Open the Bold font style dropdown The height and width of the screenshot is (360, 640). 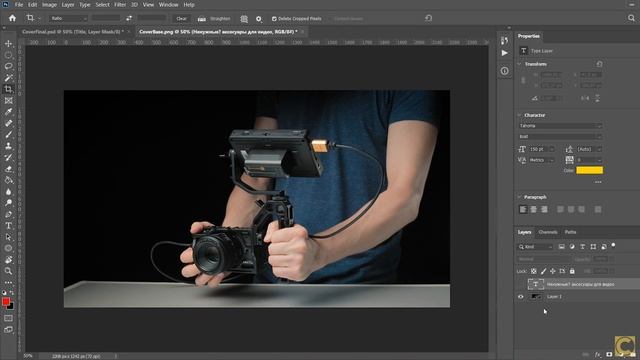click(560, 137)
